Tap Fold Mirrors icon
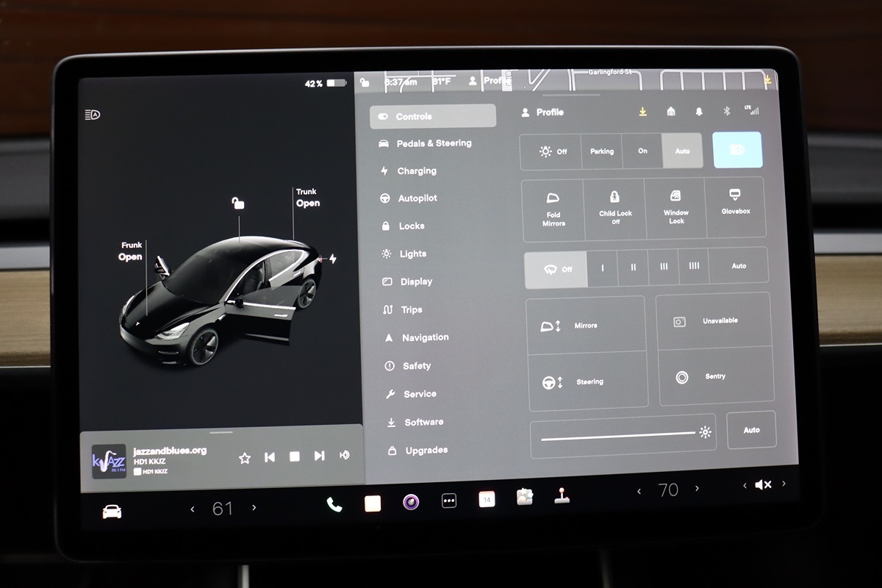This screenshot has width=882, height=588. click(x=553, y=209)
